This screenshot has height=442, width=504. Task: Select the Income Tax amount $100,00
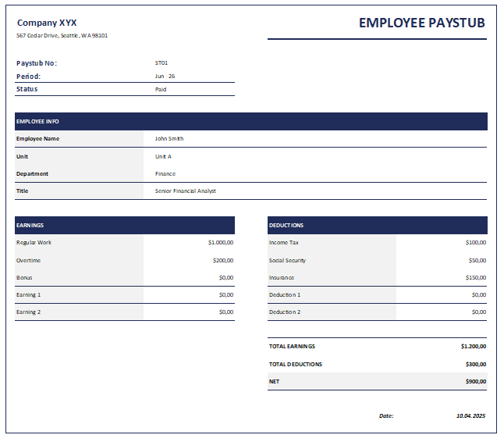(x=475, y=242)
